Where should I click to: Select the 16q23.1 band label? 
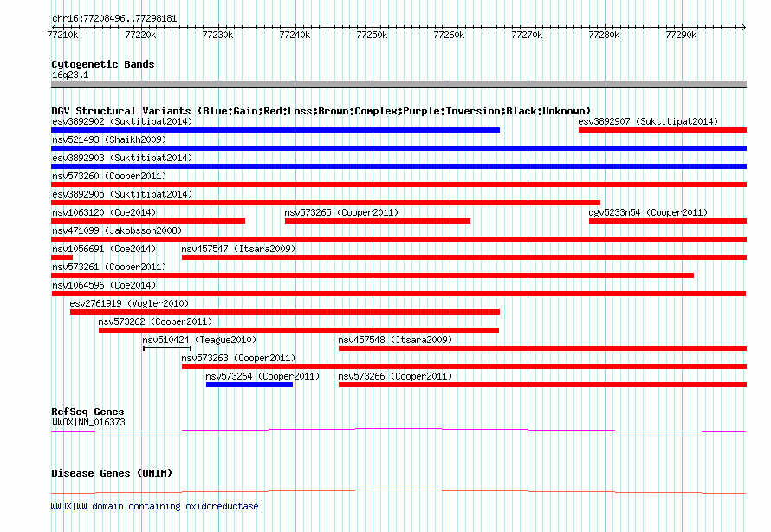(70, 75)
